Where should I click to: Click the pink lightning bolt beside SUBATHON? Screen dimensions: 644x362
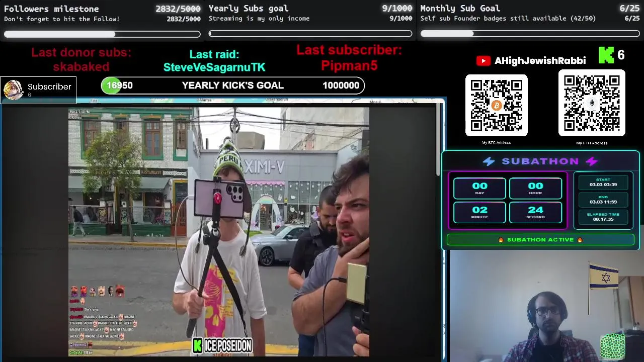[592, 161]
